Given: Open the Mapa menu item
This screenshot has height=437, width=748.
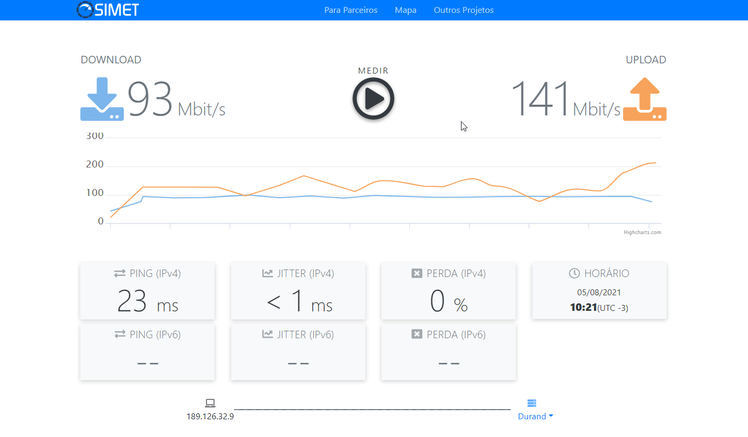Looking at the screenshot, I should point(405,10).
